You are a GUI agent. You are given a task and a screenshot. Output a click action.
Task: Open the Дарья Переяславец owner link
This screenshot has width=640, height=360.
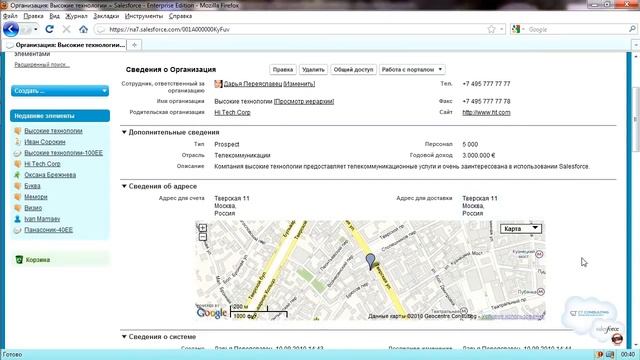(x=253, y=84)
